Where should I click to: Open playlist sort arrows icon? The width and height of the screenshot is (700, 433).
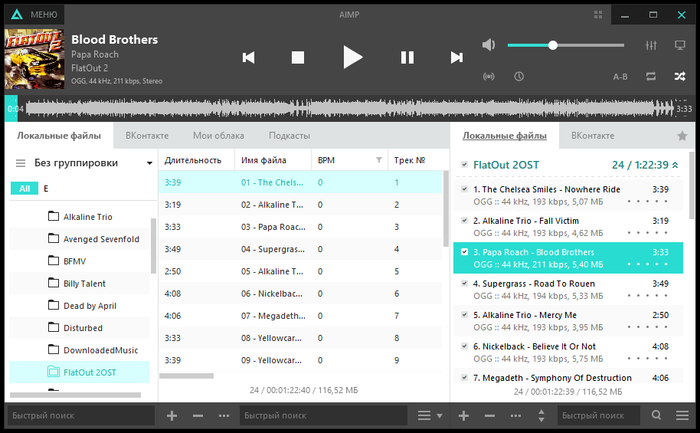541,416
